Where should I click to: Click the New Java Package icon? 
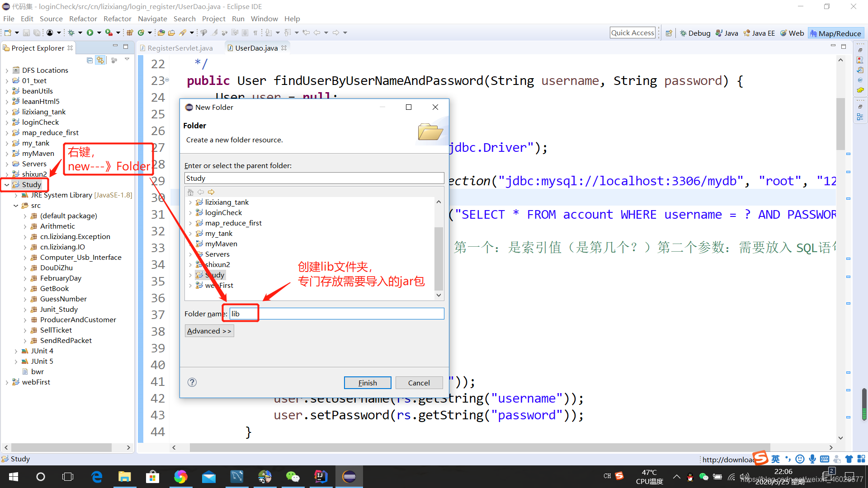click(x=130, y=33)
